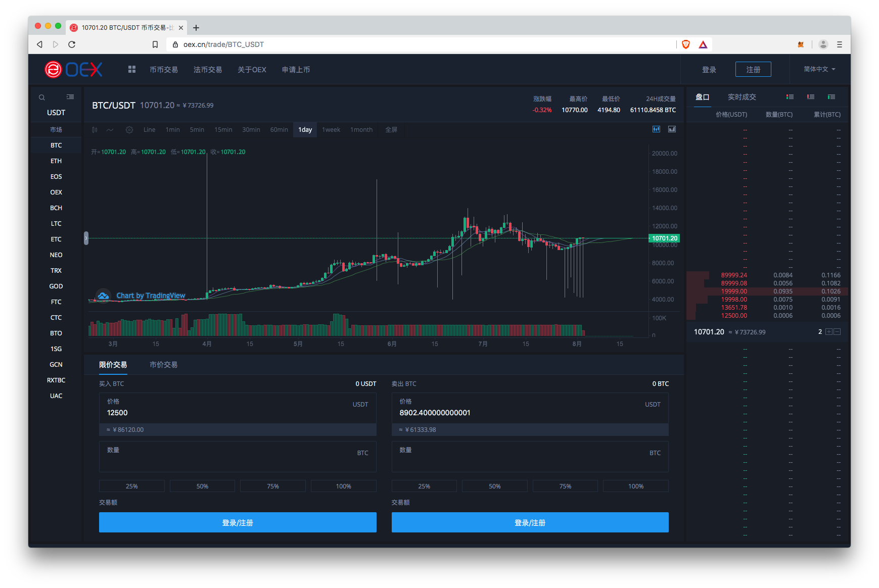The image size is (879, 588).
Task: Toggle the market list collapse icon
Action: tap(70, 96)
